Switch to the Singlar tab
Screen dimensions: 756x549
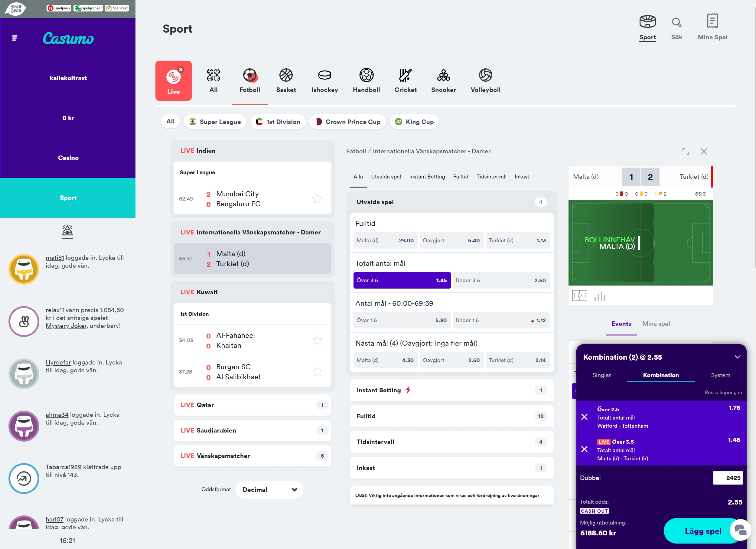point(601,375)
